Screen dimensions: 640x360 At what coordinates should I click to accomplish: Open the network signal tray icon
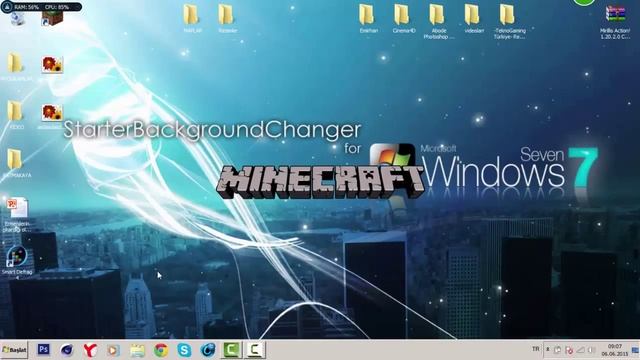pyautogui.click(x=580, y=350)
